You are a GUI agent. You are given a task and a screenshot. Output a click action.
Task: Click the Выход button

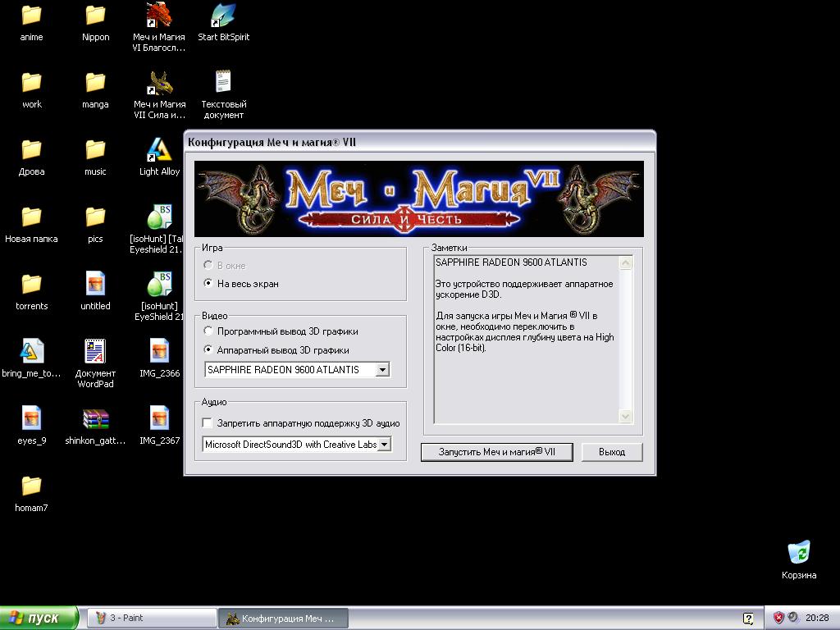611,452
